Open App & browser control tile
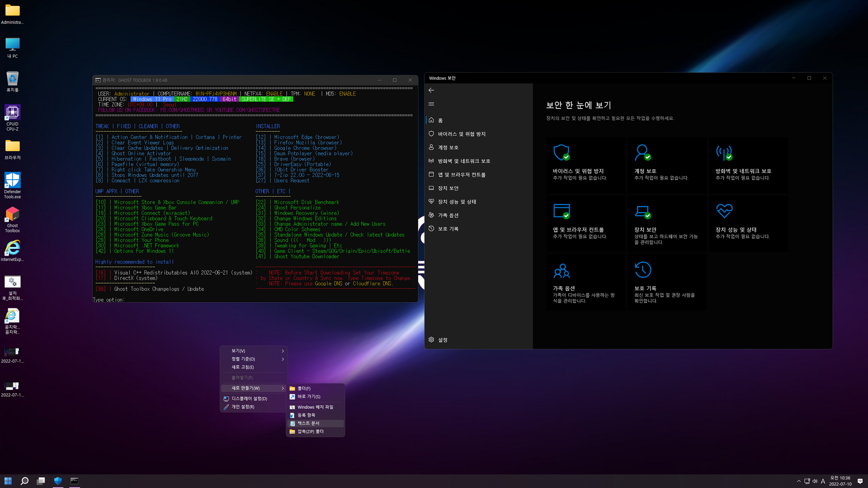The image size is (868, 488). [586, 223]
